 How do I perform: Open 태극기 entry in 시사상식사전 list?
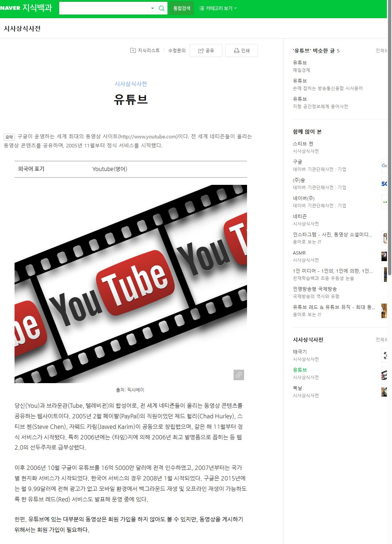pos(300,352)
